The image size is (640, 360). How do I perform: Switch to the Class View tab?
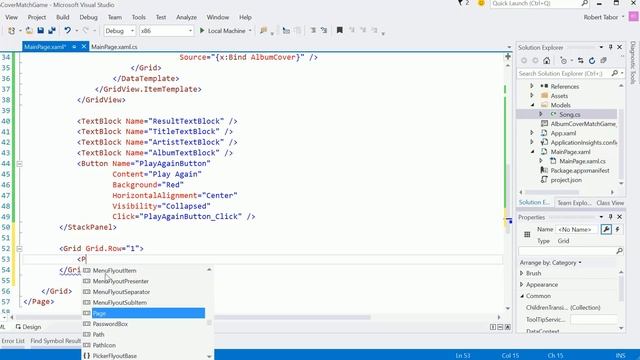(610, 203)
